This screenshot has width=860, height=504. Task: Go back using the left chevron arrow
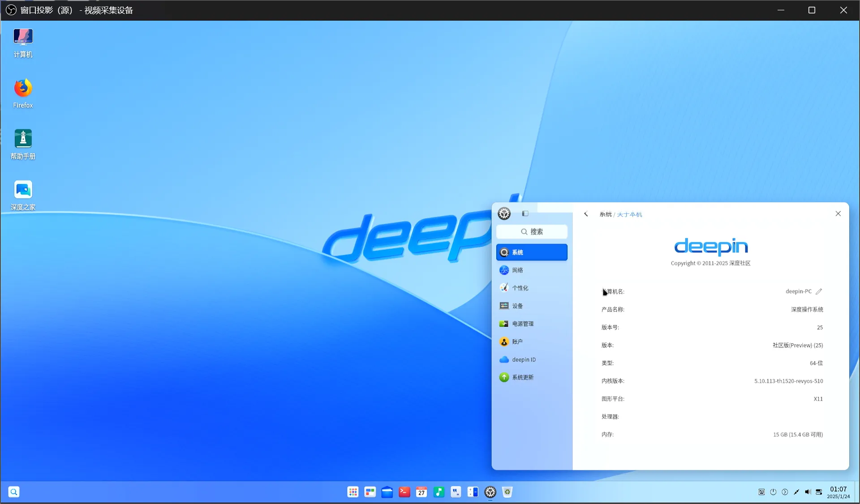click(x=586, y=214)
